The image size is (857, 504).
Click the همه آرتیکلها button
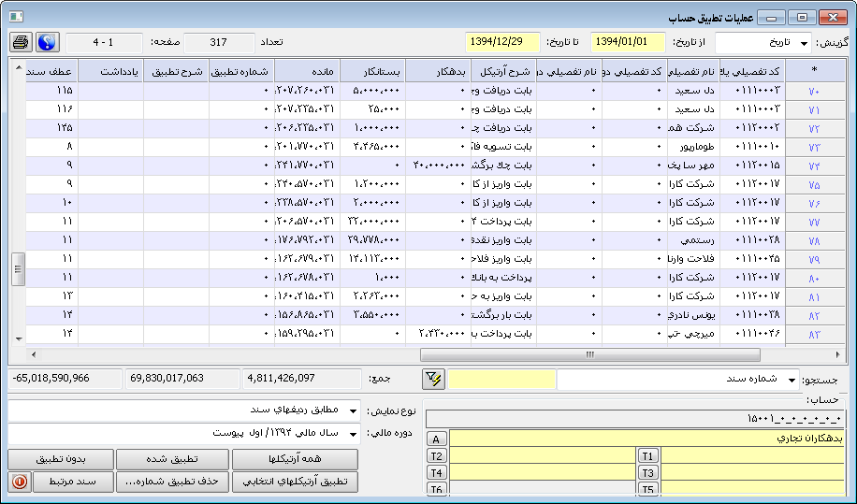coord(295,459)
